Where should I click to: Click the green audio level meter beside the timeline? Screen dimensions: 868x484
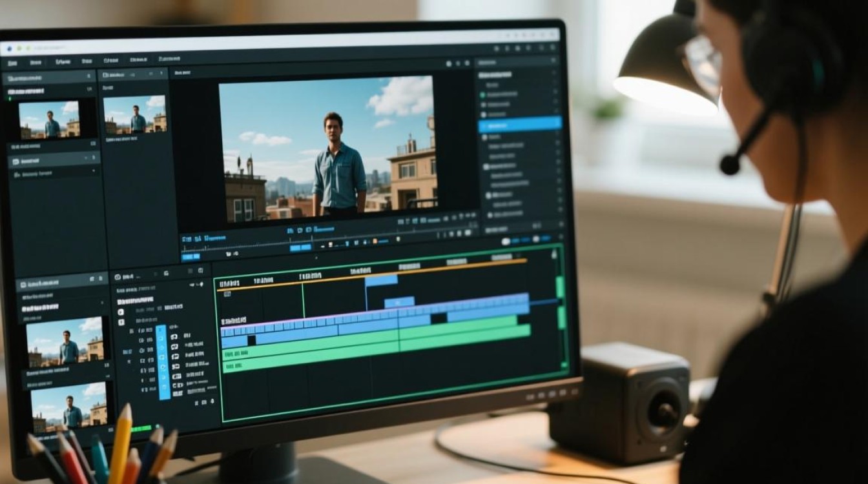pyautogui.click(x=560, y=303)
